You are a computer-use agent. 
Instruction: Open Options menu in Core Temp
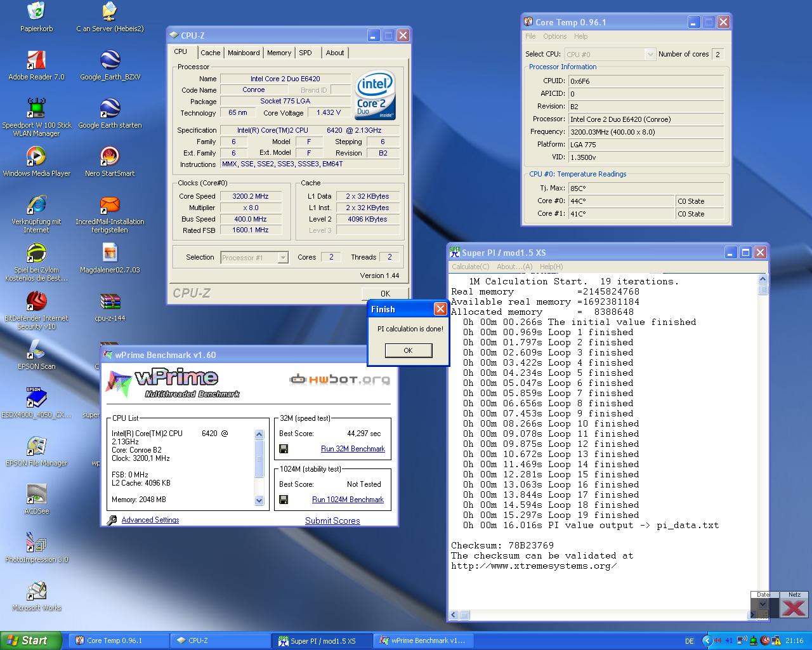coord(555,36)
